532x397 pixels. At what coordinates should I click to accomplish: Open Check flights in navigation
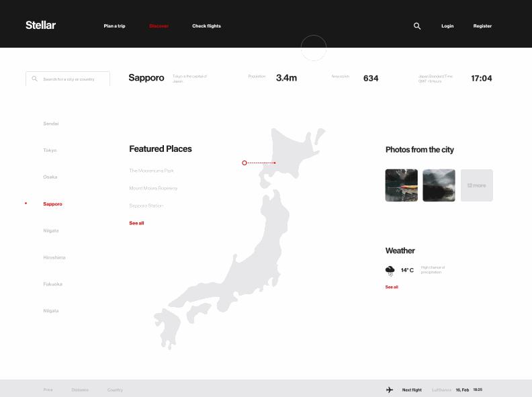(206, 26)
